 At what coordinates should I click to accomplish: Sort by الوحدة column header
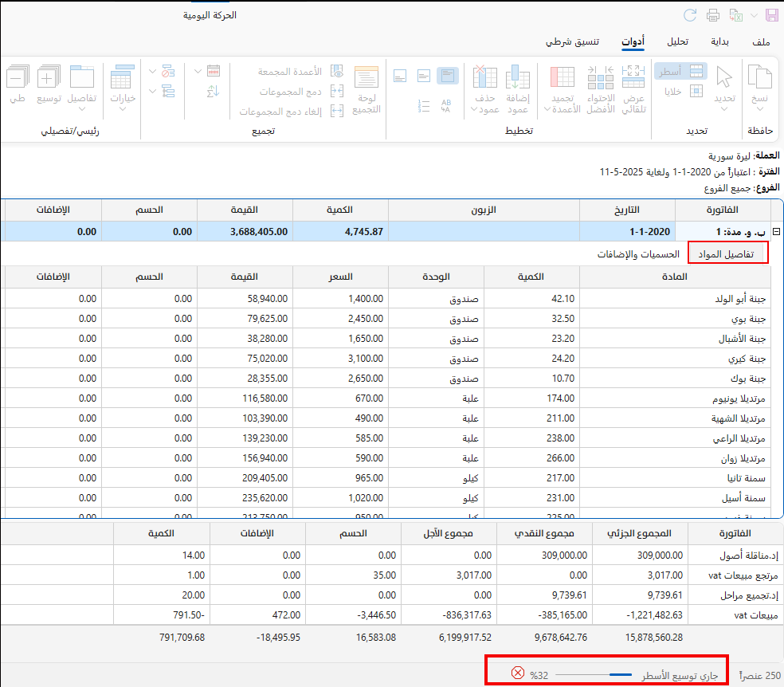click(x=436, y=277)
